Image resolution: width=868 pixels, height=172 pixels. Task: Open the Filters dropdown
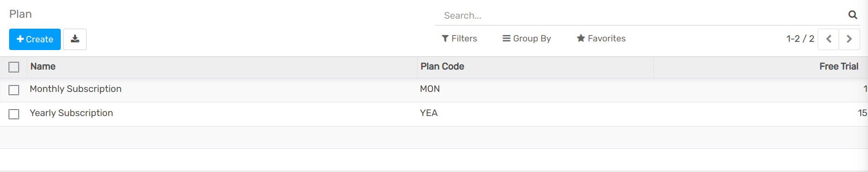point(459,39)
